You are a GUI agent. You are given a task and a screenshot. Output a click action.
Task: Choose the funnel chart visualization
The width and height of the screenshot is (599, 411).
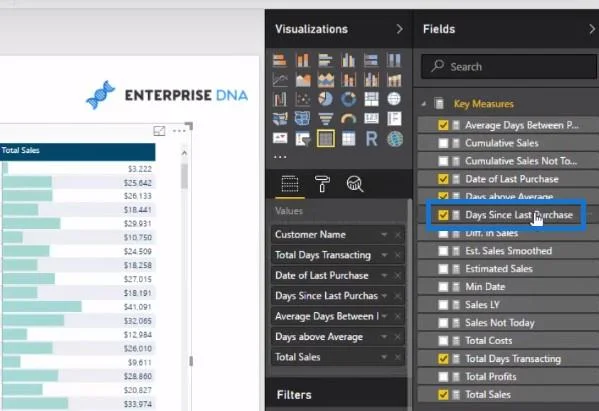point(325,119)
